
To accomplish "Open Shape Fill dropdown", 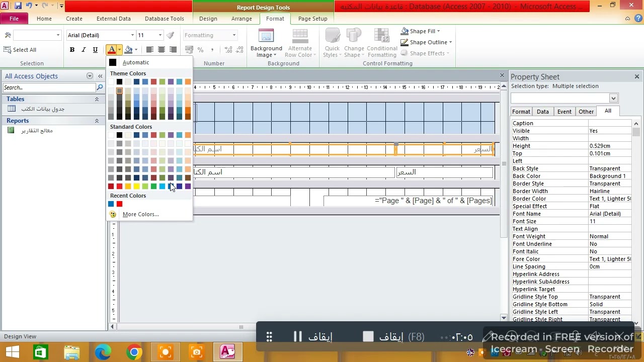I will 421,31.
